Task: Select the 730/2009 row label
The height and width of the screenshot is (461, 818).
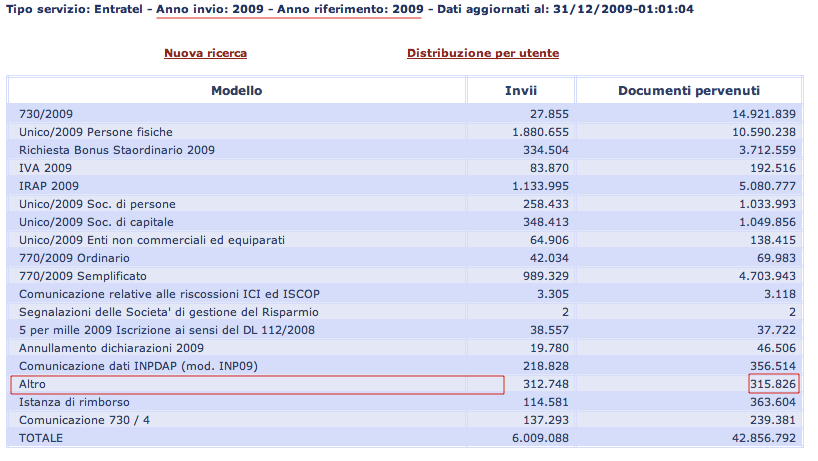Action: [46, 114]
